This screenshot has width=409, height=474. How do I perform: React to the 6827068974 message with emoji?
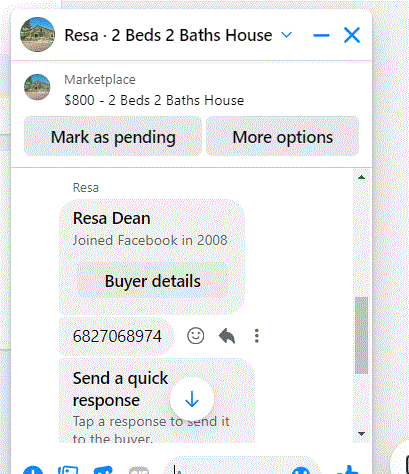196,336
